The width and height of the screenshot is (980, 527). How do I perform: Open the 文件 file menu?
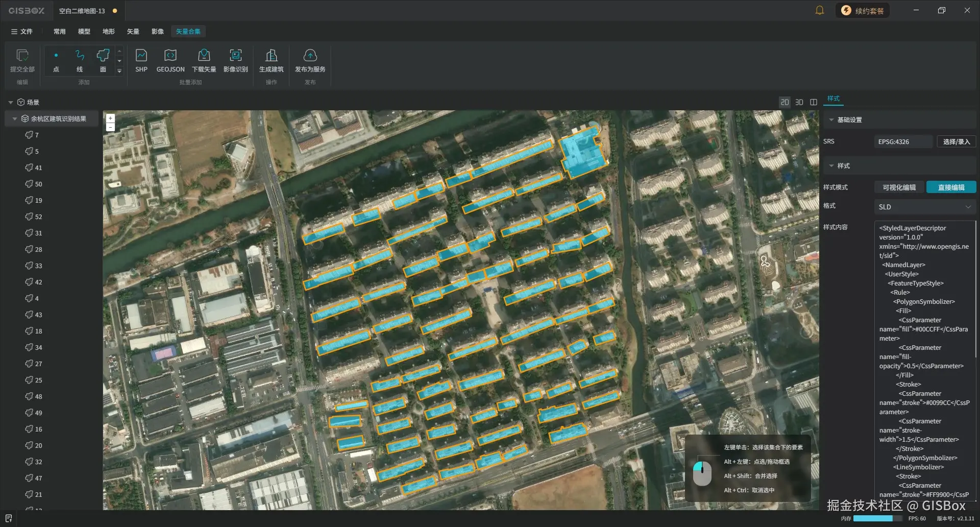pos(22,31)
